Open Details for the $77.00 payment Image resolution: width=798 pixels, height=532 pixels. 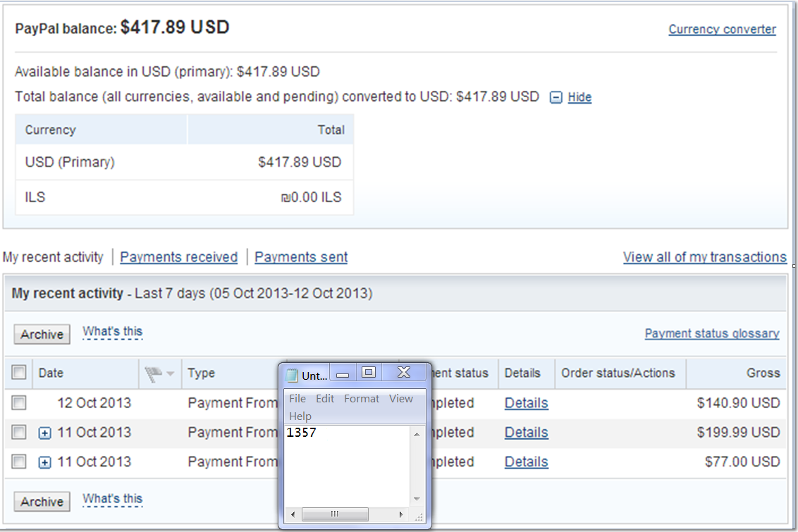(526, 462)
